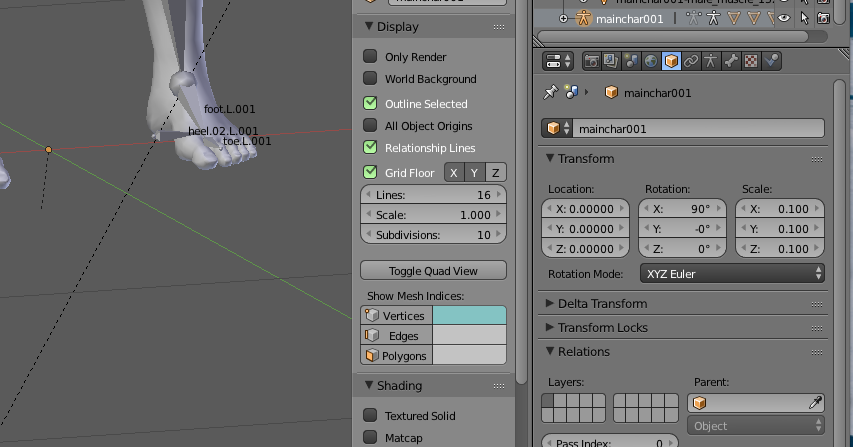
Task: Open the parent type Object dropdown
Action: 756,425
